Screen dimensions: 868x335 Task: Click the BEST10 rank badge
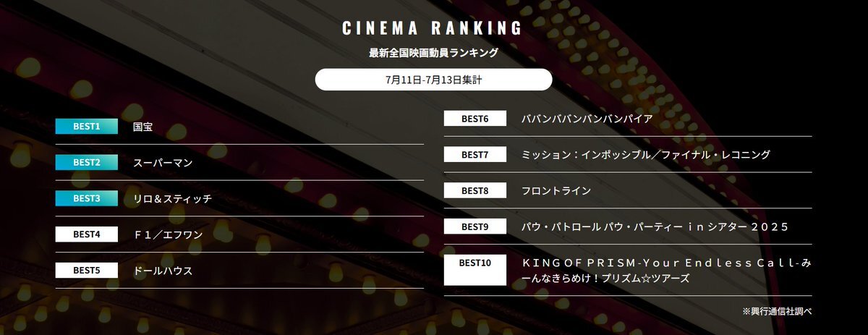(475, 270)
